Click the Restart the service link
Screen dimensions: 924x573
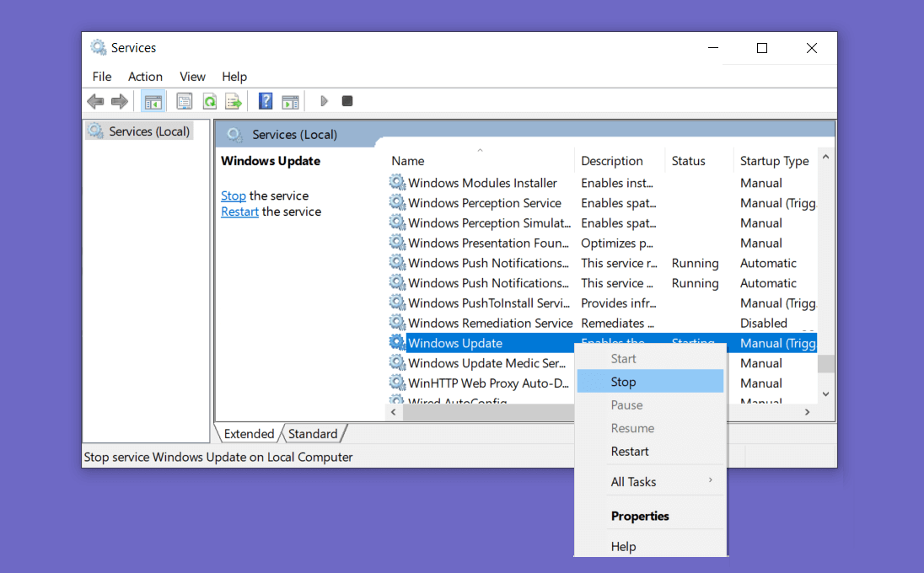pyautogui.click(x=239, y=212)
